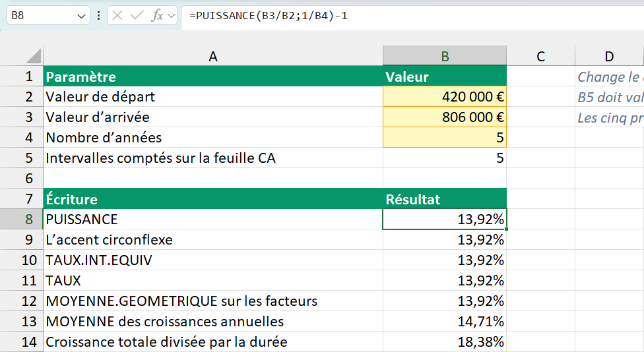Select column A header
This screenshot has width=644, height=352.
(x=212, y=56)
